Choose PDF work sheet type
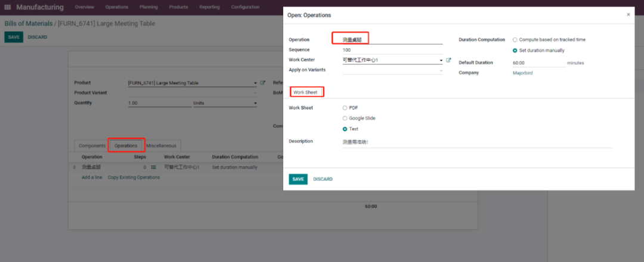 tap(345, 108)
